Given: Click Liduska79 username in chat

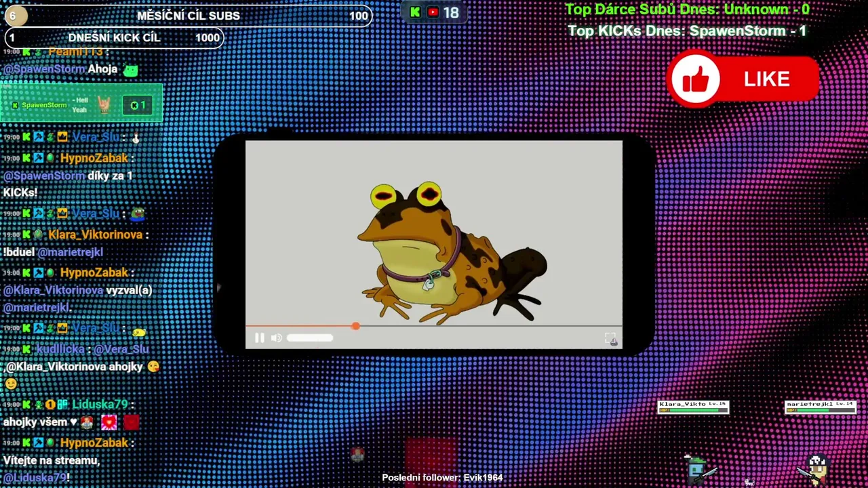Looking at the screenshot, I should tap(100, 405).
